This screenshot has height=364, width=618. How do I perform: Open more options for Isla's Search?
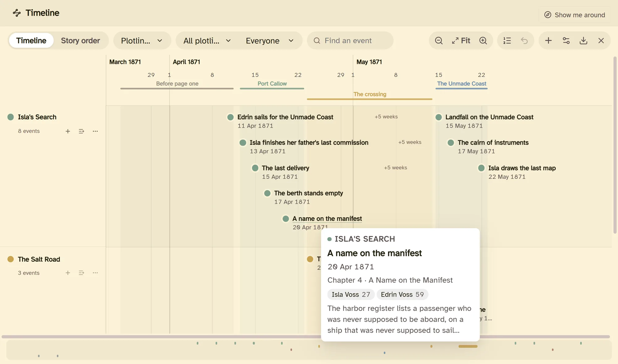tap(95, 131)
